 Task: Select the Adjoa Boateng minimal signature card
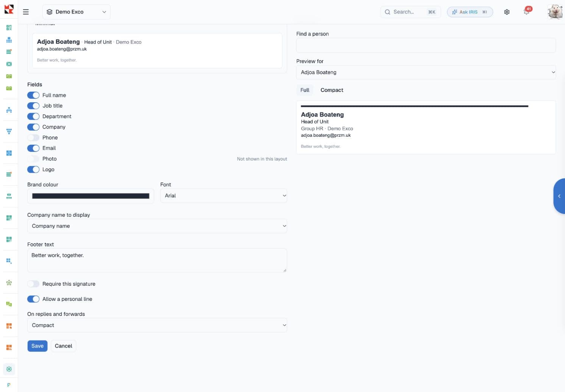[157, 50]
